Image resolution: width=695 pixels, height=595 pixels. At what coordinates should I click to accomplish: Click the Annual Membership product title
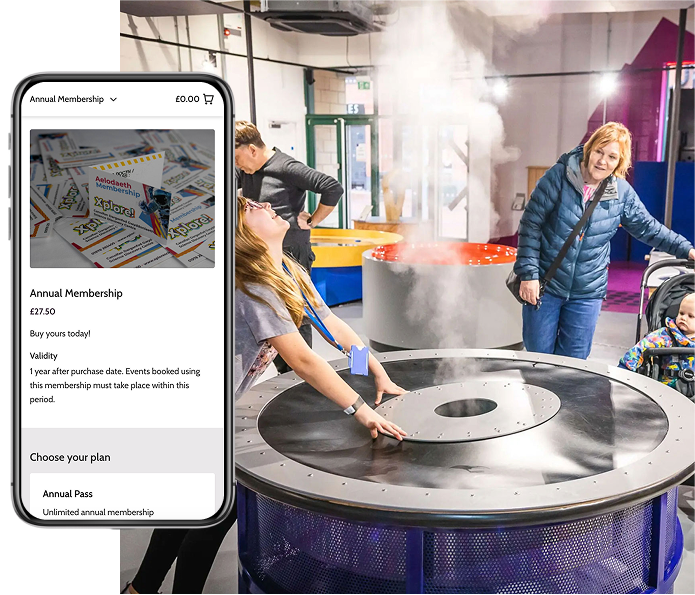click(x=76, y=293)
